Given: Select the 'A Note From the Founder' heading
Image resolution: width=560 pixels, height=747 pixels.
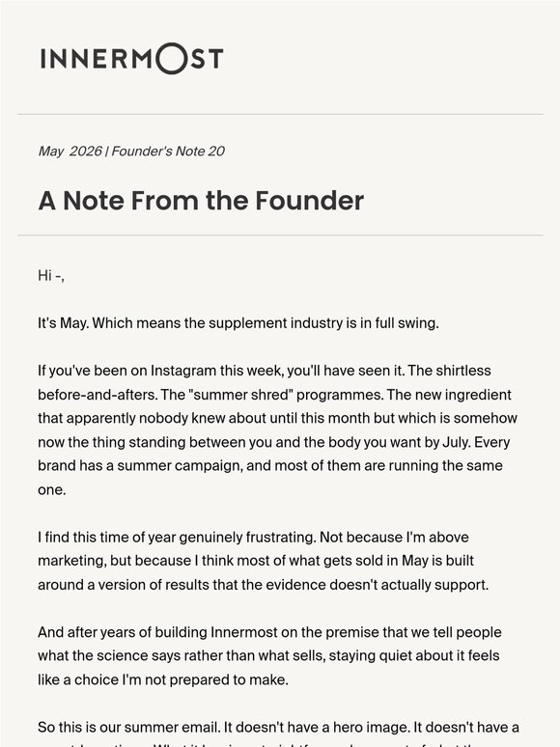Looking at the screenshot, I should click(x=201, y=200).
